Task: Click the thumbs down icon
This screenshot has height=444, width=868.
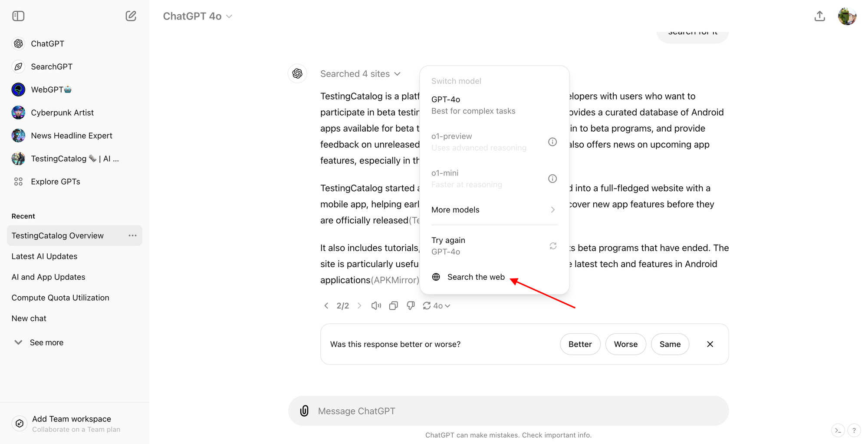Action: pyautogui.click(x=411, y=306)
